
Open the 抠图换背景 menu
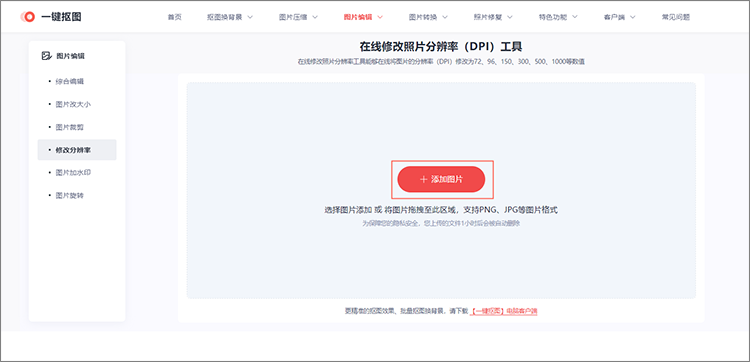pyautogui.click(x=224, y=17)
